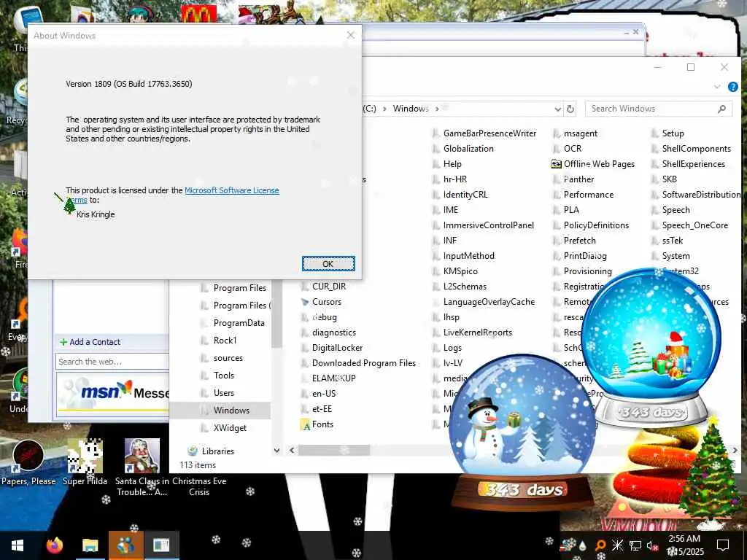Select the ImmersiveControlPanel folder
Image resolution: width=747 pixels, height=560 pixels.
(x=488, y=225)
